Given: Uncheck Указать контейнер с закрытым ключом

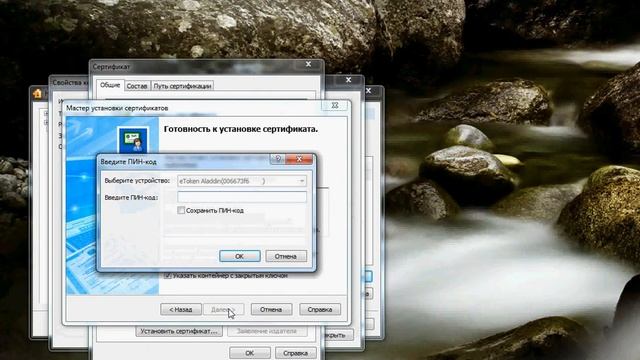Looking at the screenshot, I should point(168,276).
